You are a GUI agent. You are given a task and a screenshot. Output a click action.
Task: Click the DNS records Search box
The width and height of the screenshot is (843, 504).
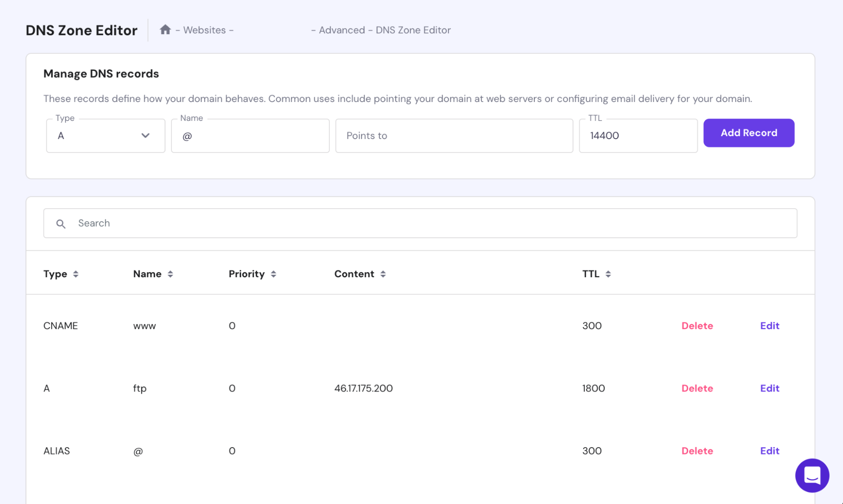(x=422, y=223)
